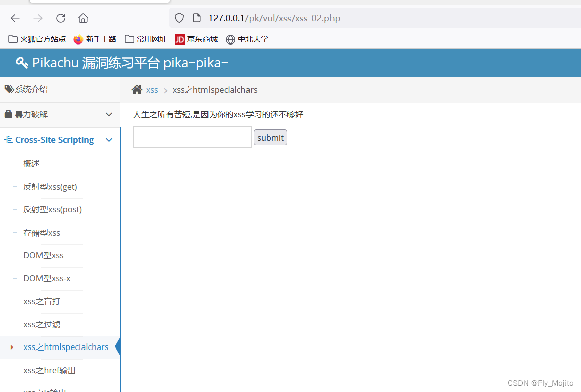Click the wrench icon in the Pikachu header
The width and height of the screenshot is (581, 392).
[21, 62]
